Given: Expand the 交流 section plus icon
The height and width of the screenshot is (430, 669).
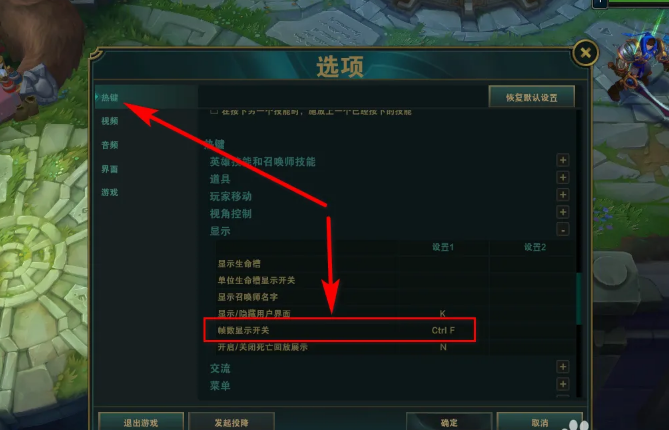Looking at the screenshot, I should [x=563, y=366].
